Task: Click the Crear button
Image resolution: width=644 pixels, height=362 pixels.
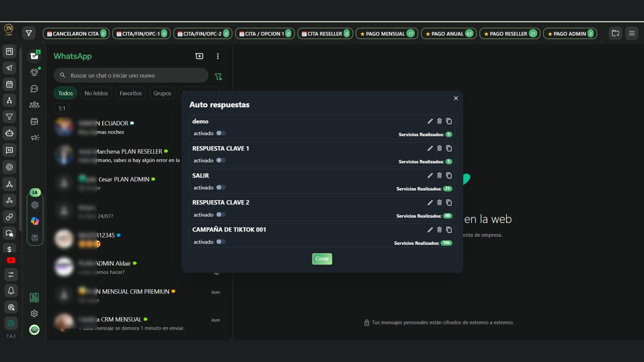Action: tap(322, 259)
